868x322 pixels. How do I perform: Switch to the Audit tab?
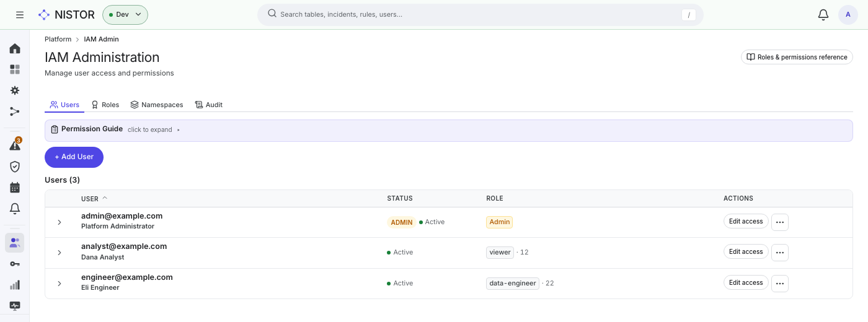click(208, 105)
